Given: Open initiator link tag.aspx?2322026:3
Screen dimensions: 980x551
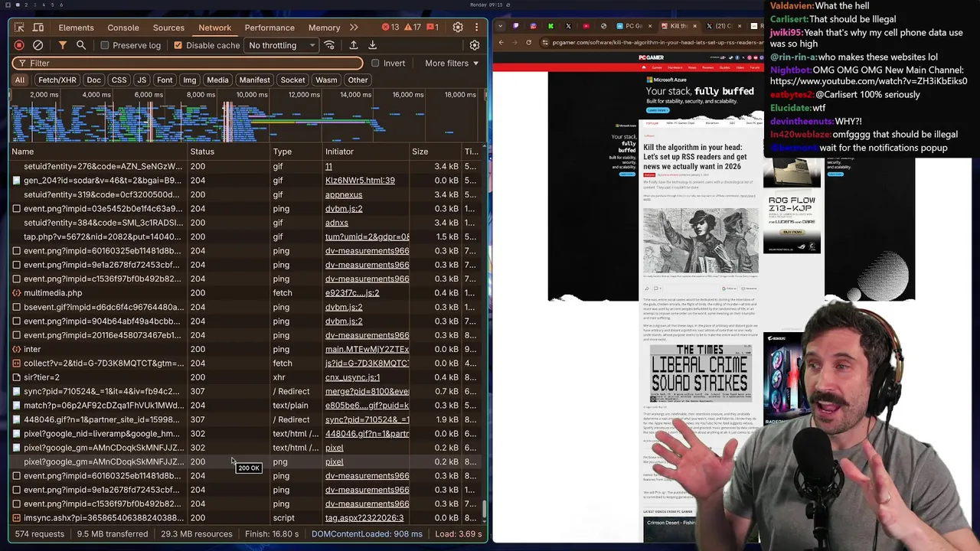Looking at the screenshot, I should [x=364, y=518].
